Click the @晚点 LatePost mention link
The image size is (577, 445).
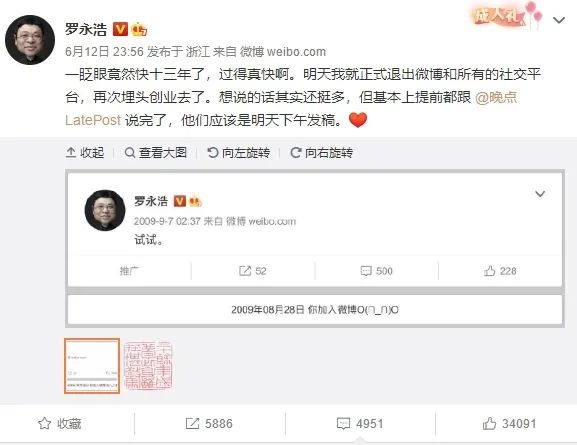click(x=291, y=109)
